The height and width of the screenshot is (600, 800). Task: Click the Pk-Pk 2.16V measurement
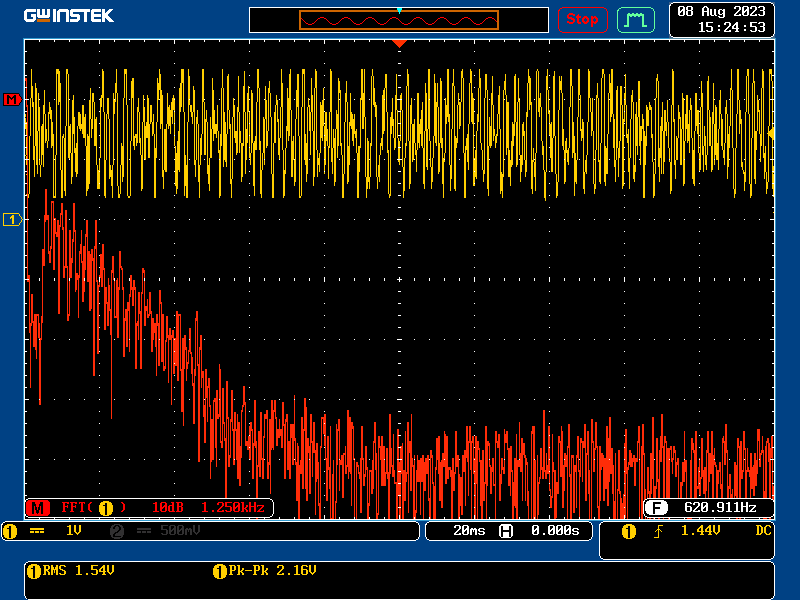click(272, 570)
